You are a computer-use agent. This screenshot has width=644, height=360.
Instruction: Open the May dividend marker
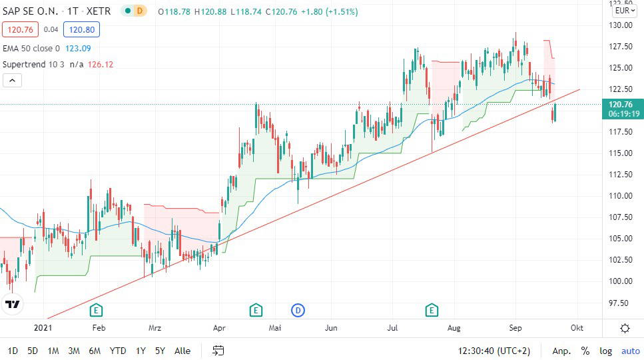point(298,310)
